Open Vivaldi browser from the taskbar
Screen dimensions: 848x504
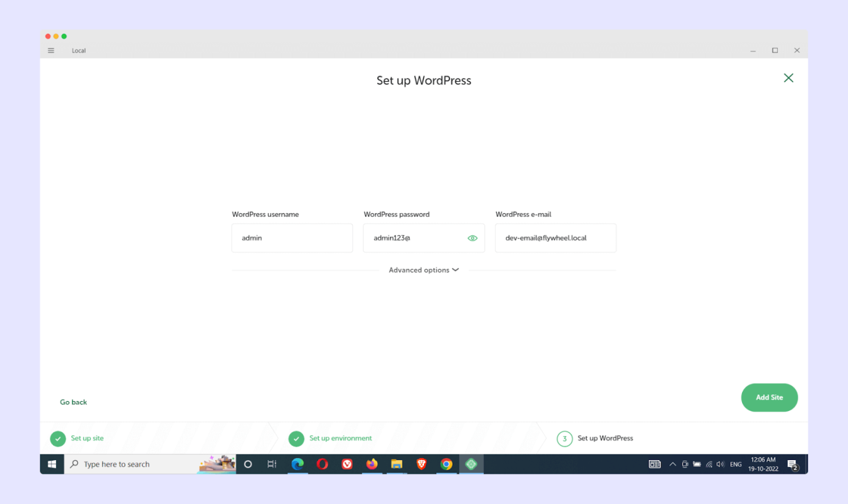coord(347,464)
